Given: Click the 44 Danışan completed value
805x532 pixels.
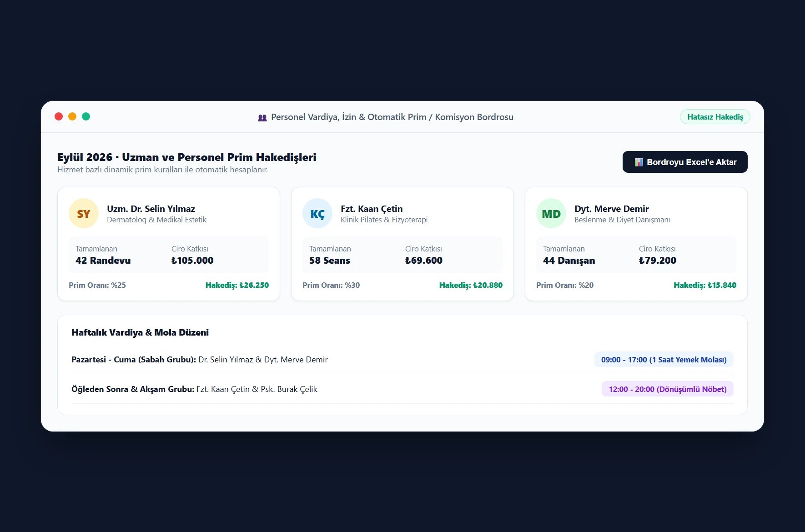Looking at the screenshot, I should pos(569,261).
